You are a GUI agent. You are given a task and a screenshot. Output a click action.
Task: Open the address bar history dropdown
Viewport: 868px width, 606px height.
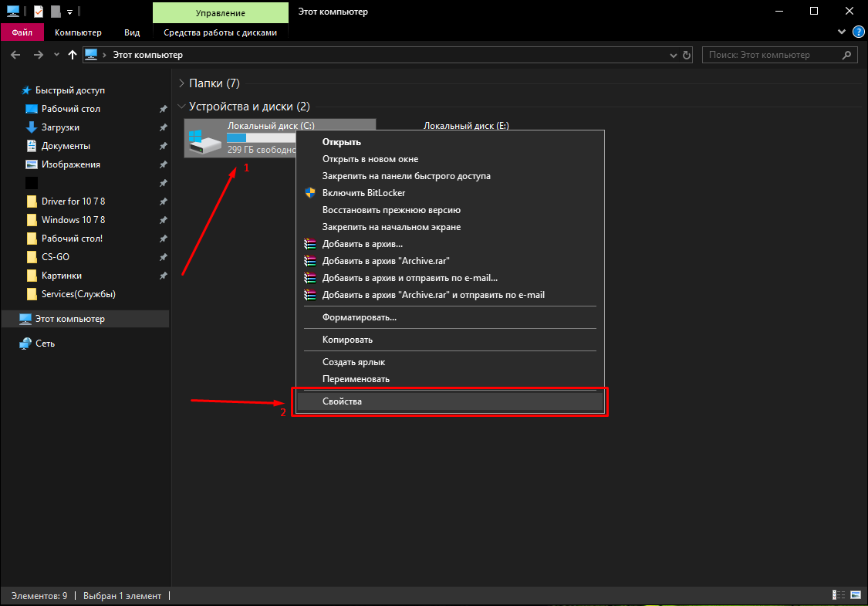click(673, 55)
